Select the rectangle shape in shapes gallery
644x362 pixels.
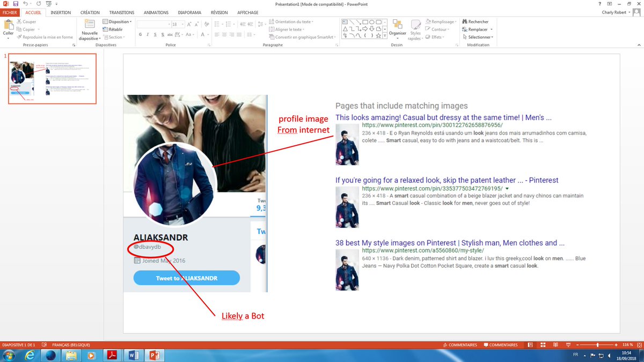(364, 22)
